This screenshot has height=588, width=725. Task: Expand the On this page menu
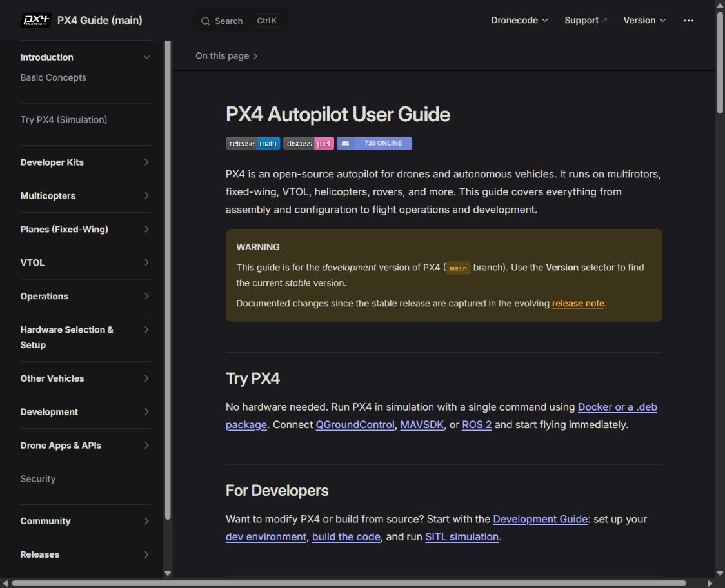(x=226, y=56)
